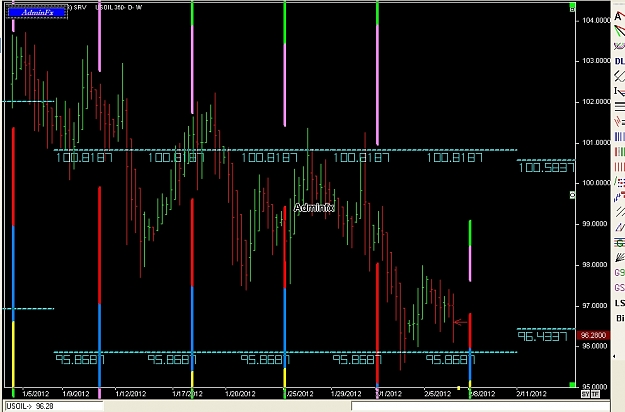Select the red diagonal with dash tool
This screenshot has height=412, width=625.
click(x=619, y=121)
